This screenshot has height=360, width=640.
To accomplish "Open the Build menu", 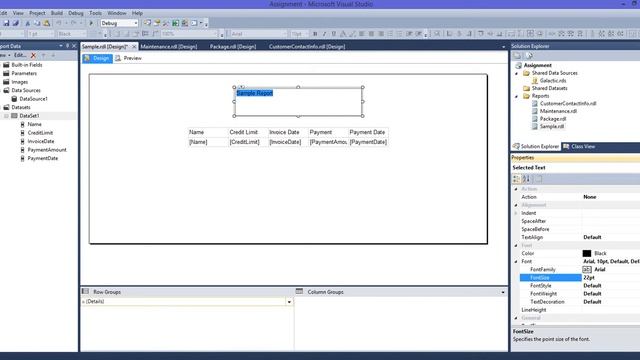I will [57, 13].
